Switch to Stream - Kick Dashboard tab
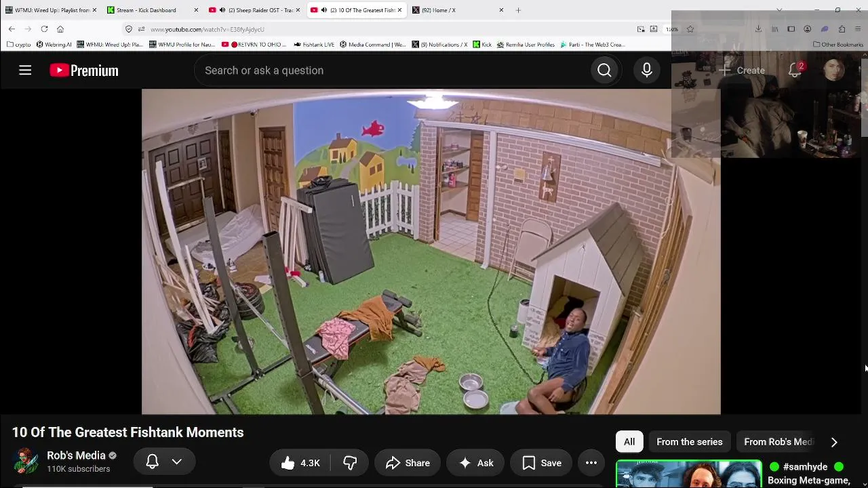 [153, 10]
